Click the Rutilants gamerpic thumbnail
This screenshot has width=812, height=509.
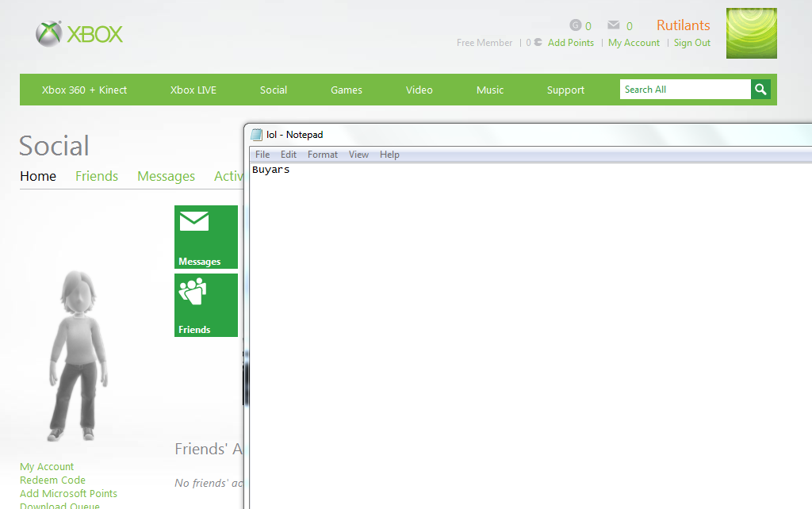click(x=752, y=33)
